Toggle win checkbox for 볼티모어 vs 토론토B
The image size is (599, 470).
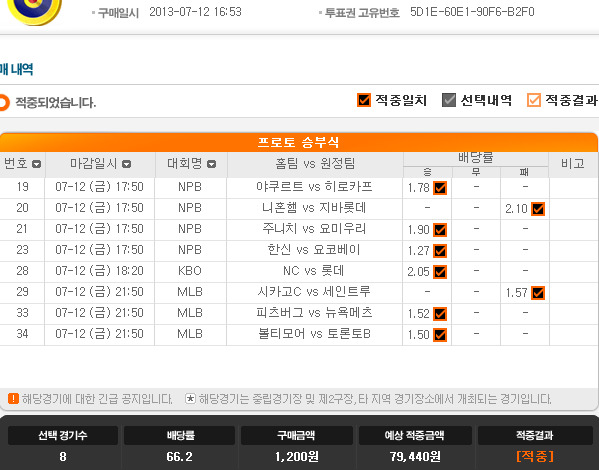[x=440, y=335]
